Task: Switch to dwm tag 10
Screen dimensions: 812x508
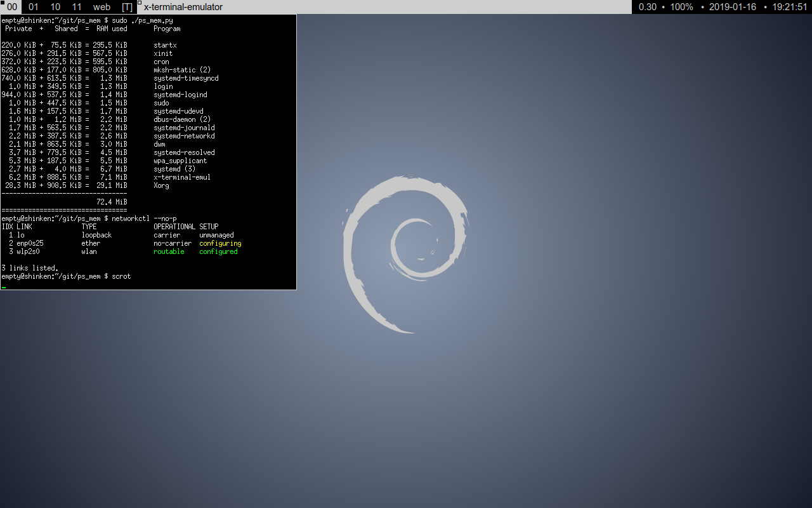Action: (55, 7)
